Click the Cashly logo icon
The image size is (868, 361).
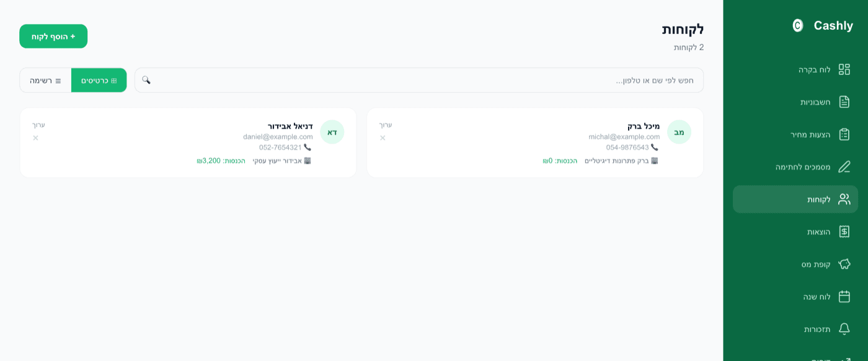click(x=798, y=25)
